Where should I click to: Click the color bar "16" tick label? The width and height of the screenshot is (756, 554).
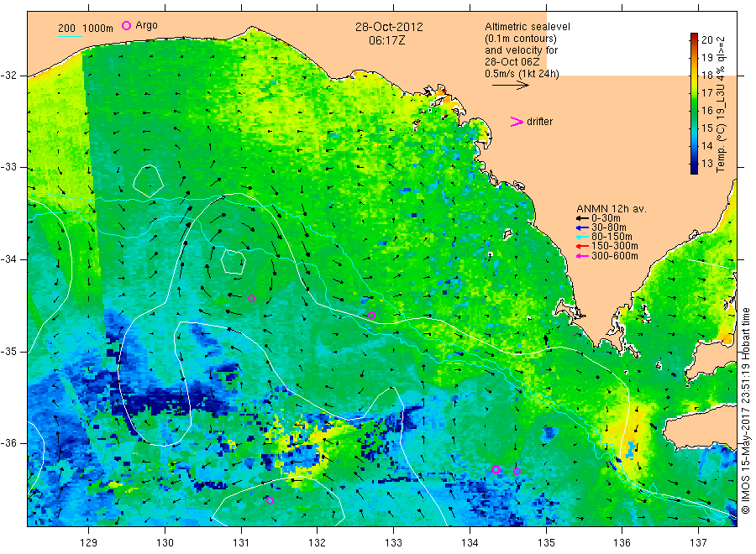tap(706, 110)
